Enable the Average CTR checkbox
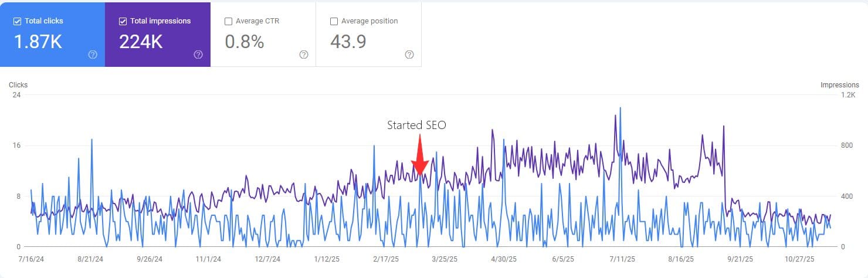This screenshot has height=278, width=868. (x=228, y=21)
